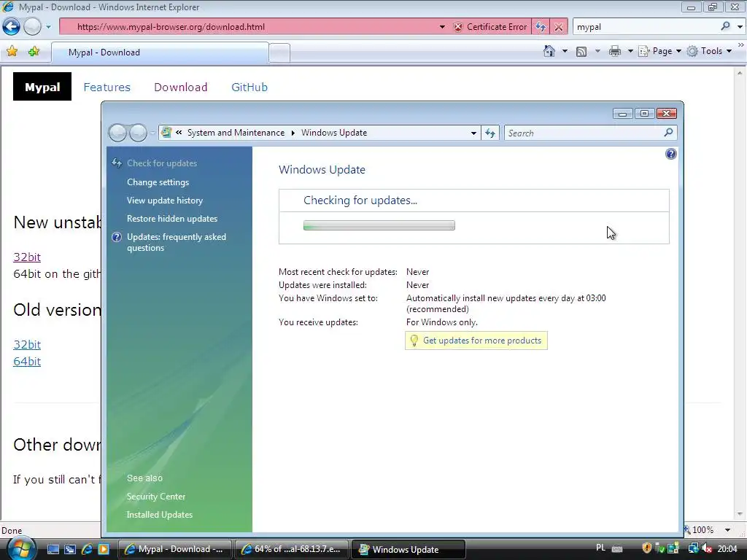Open the Page menu
Viewport: 747px width, 560px height.
(659, 51)
